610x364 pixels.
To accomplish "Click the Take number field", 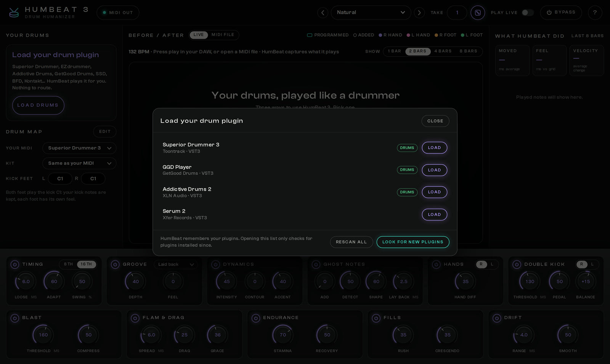I will (457, 13).
